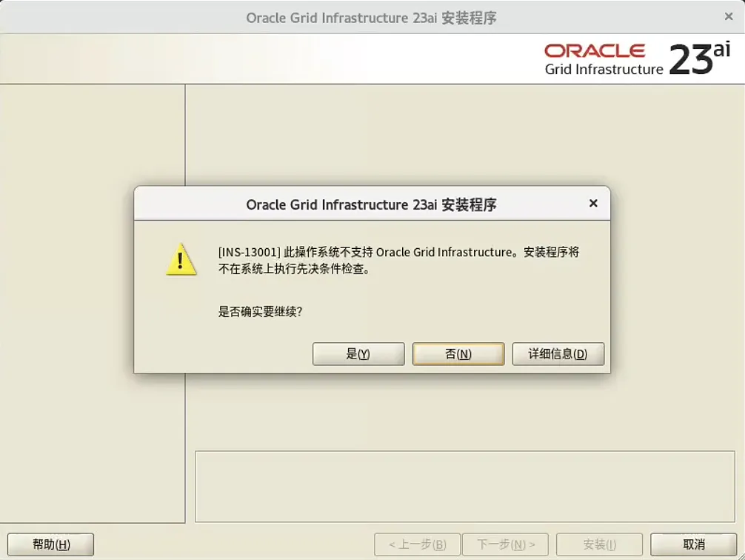Open 详细信息(D) for error details
The height and width of the screenshot is (560, 745).
pos(558,353)
